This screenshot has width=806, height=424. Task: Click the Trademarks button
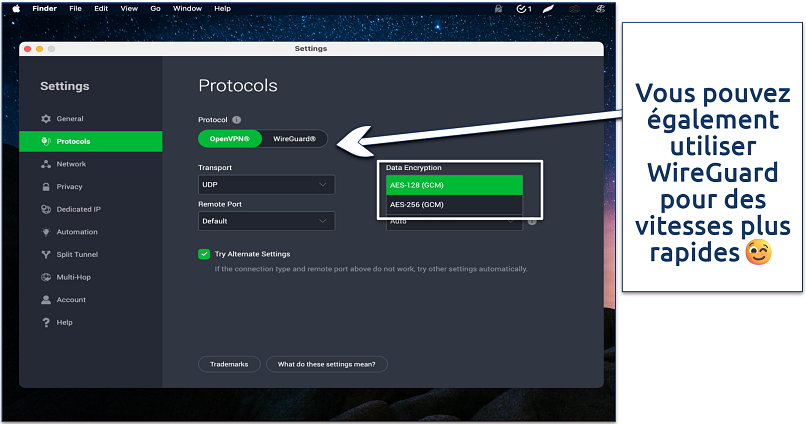[x=229, y=364]
